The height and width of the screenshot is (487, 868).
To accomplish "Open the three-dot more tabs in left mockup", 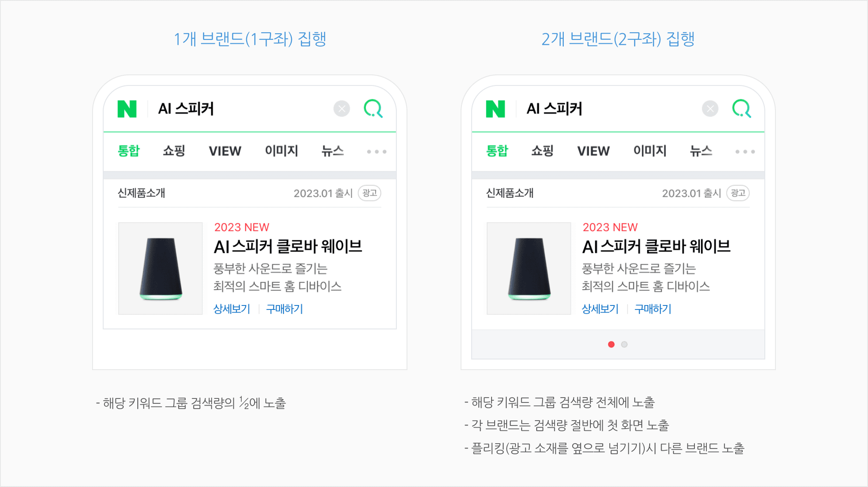I will [376, 152].
